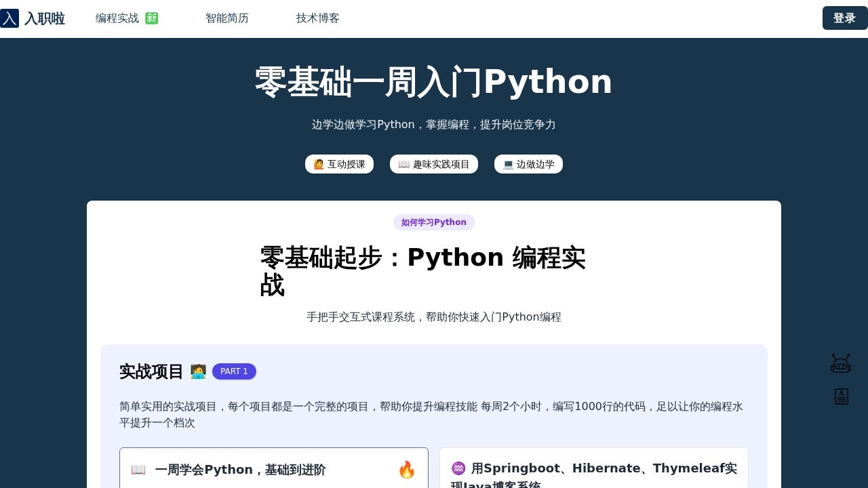The image size is (868, 488).
Task: Click the fire emoji on the course card
Action: 407,470
